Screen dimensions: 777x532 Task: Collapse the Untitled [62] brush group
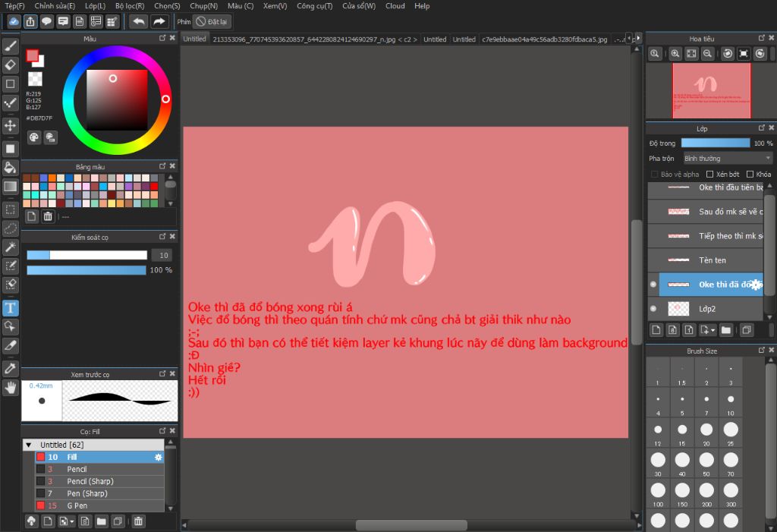click(29, 445)
